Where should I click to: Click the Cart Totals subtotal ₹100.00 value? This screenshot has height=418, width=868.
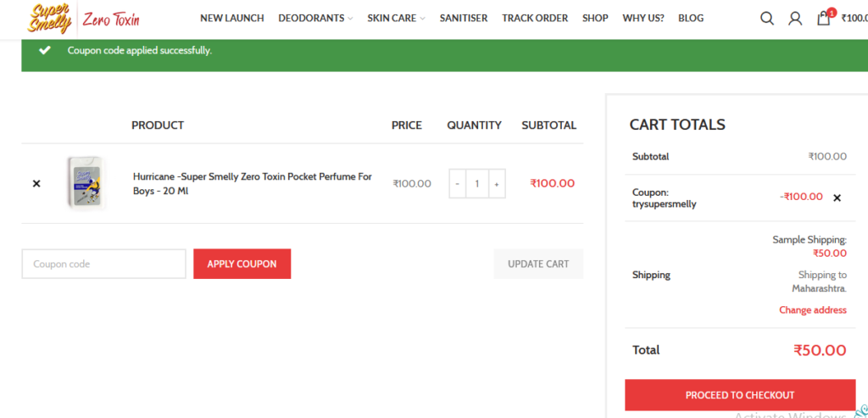(827, 157)
